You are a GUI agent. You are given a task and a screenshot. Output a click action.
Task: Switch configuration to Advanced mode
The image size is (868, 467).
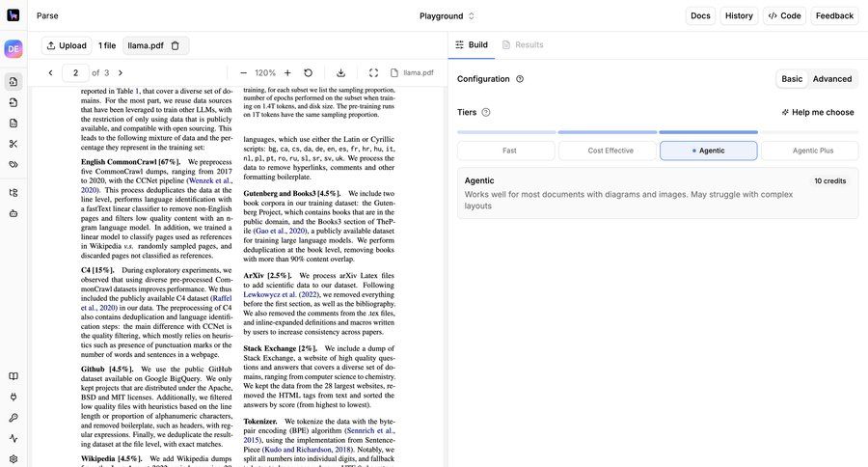(831, 79)
